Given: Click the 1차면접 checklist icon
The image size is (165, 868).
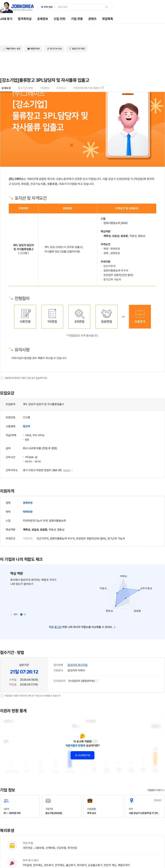Looking at the screenshot, I should (x=52, y=313).
